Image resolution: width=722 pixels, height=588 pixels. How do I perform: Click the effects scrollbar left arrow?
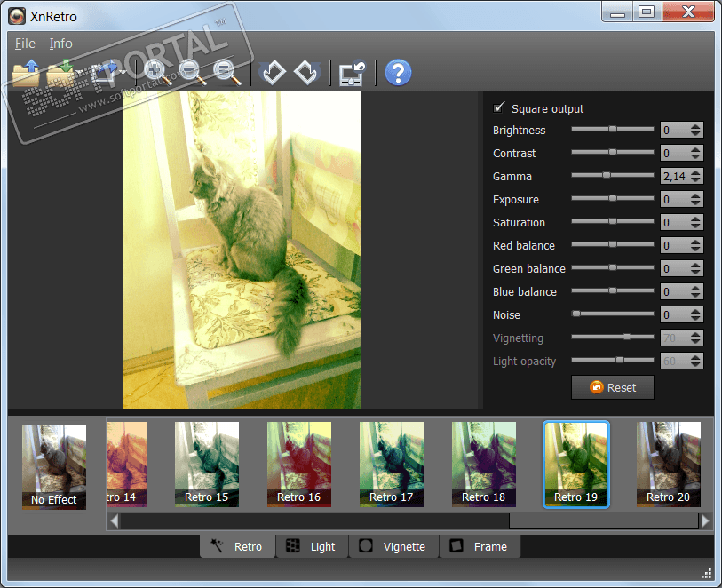(114, 520)
